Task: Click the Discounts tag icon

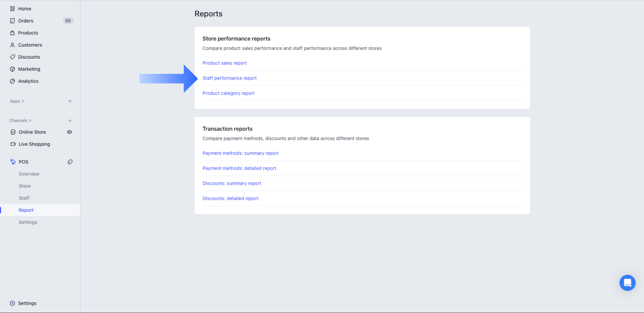Action: (x=13, y=57)
